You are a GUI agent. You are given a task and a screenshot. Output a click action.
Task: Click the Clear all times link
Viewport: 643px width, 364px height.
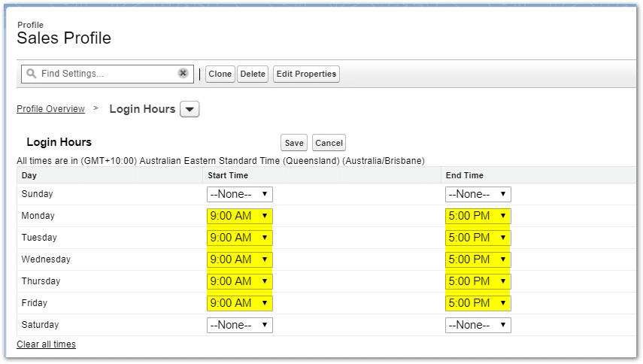pyautogui.click(x=47, y=344)
